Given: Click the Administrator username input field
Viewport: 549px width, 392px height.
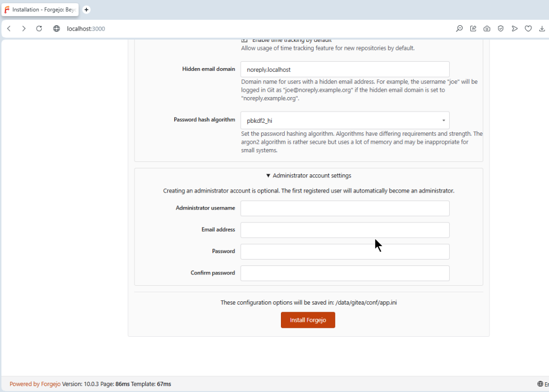Looking at the screenshot, I should (x=345, y=209).
